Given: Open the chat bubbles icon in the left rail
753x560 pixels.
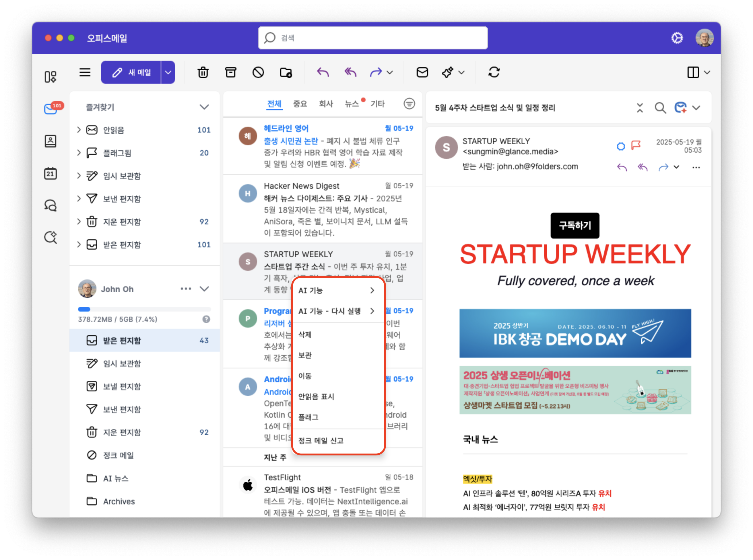Looking at the screenshot, I should point(50,205).
